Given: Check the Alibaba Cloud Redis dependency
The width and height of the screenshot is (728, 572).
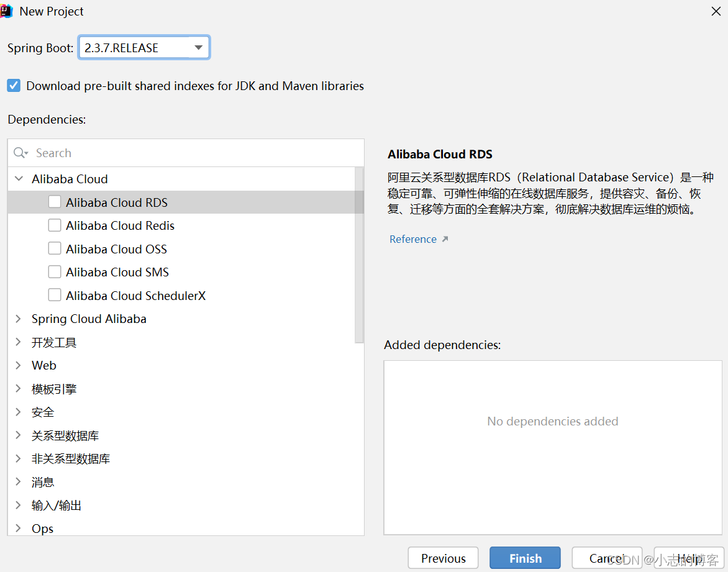Looking at the screenshot, I should coord(55,225).
